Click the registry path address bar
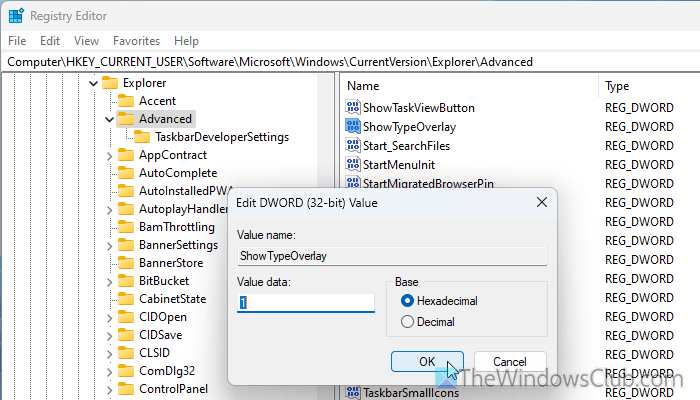 [350, 62]
